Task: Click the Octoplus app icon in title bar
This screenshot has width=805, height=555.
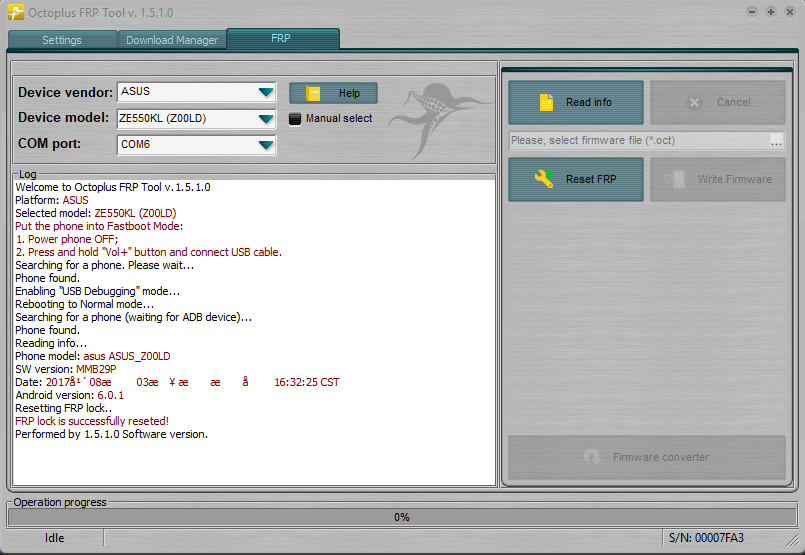Action: [16, 12]
